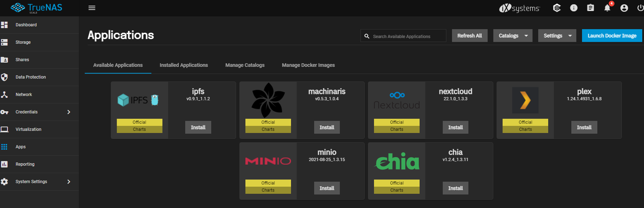Viewport: 644px width, 208px height.
Task: Click the machinaris flower logo
Action: pos(268,100)
